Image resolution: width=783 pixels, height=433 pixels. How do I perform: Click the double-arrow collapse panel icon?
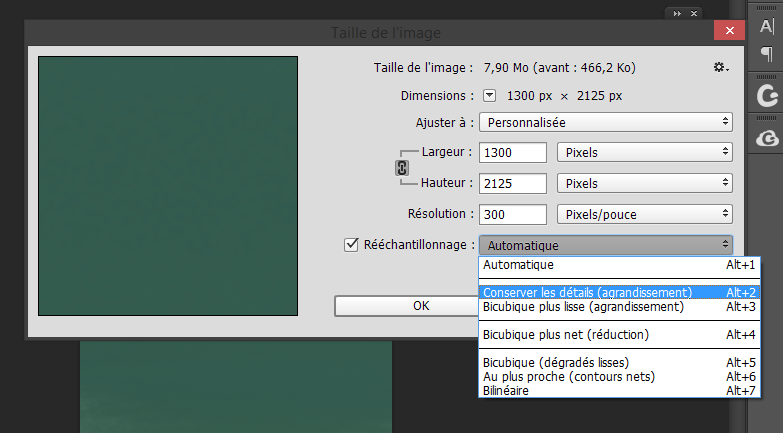(679, 13)
